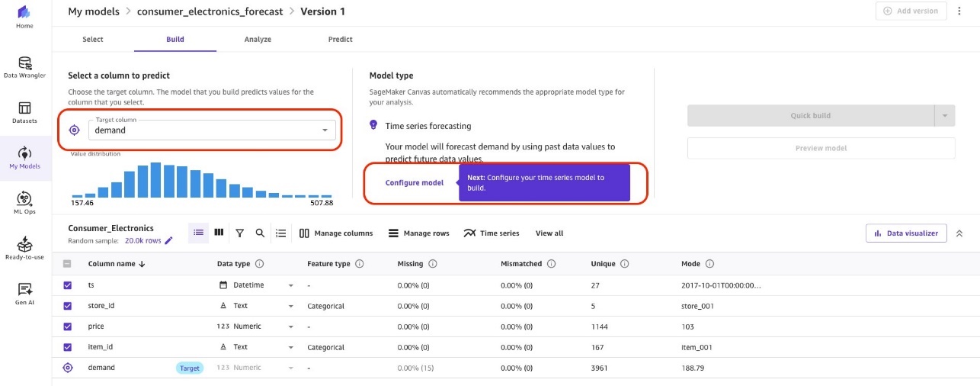The width and height of the screenshot is (980, 386).
Task: Click the Preview model button
Action: pos(821,148)
